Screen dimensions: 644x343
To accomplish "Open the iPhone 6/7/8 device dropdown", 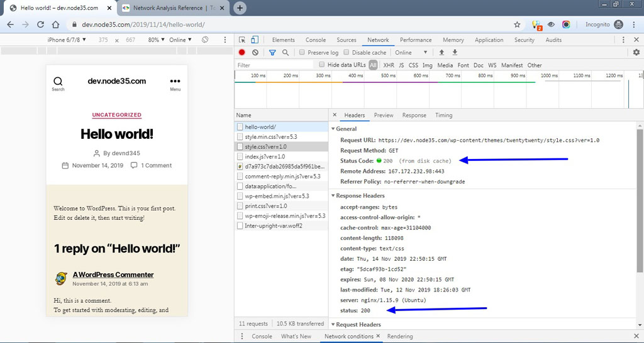I will click(x=67, y=40).
